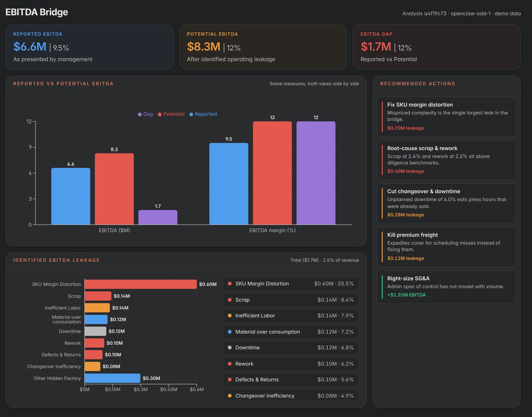The height and width of the screenshot is (417, 532).
Task: Click the $0.10M Defects & Returns bar
Action: pyautogui.click(x=93, y=355)
